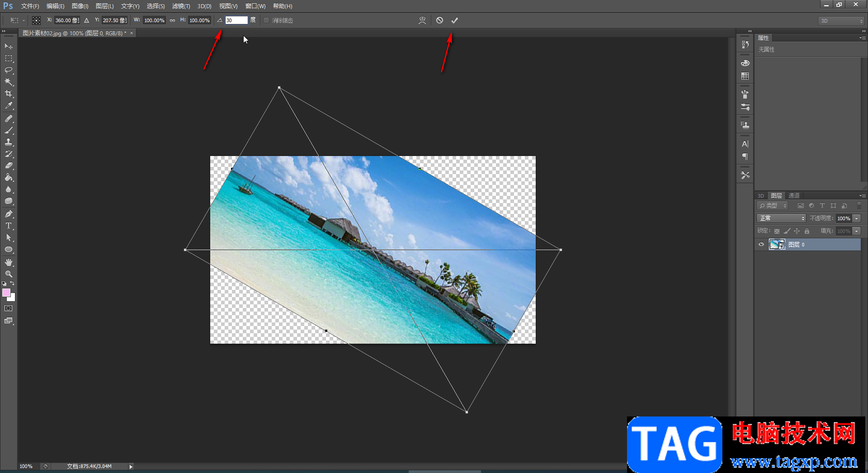Select the History Brush tool
This screenshot has height=473, width=868.
pyautogui.click(x=9, y=154)
